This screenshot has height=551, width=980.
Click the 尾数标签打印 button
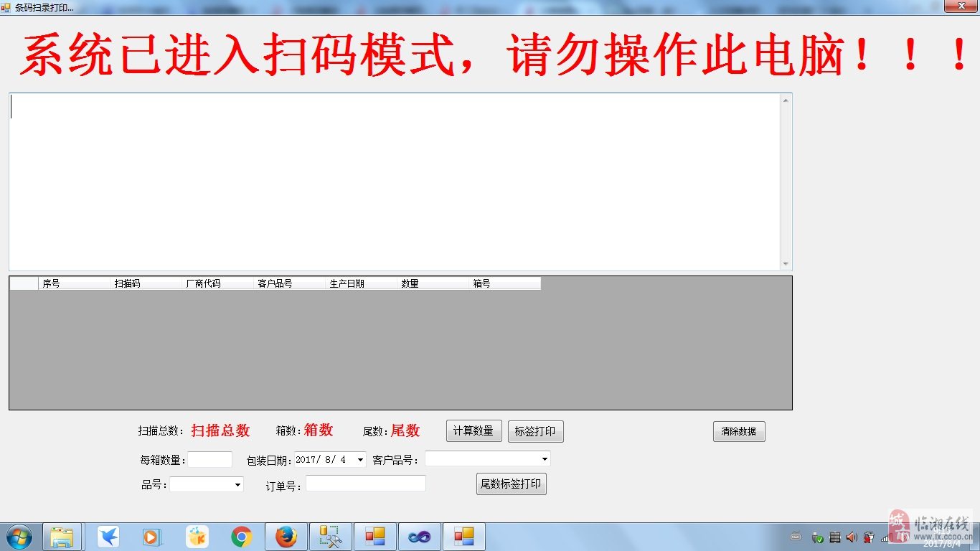511,483
